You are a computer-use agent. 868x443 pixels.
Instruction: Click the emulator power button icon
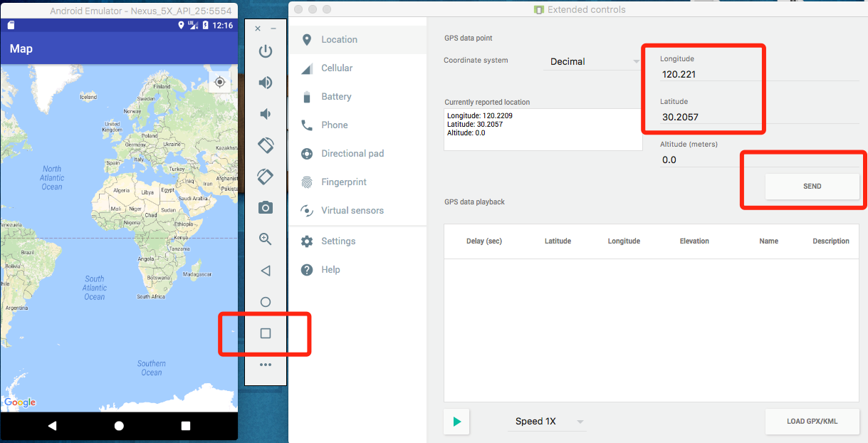tap(266, 51)
